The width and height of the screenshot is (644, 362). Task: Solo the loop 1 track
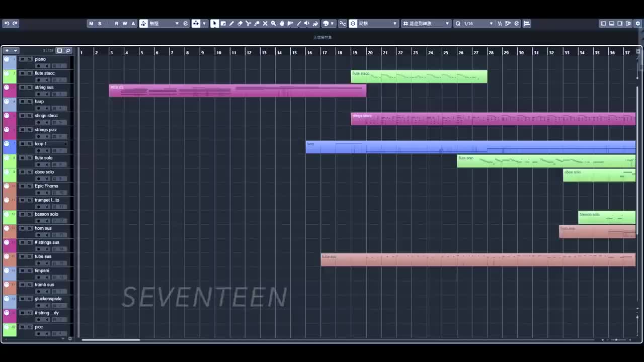click(30, 143)
